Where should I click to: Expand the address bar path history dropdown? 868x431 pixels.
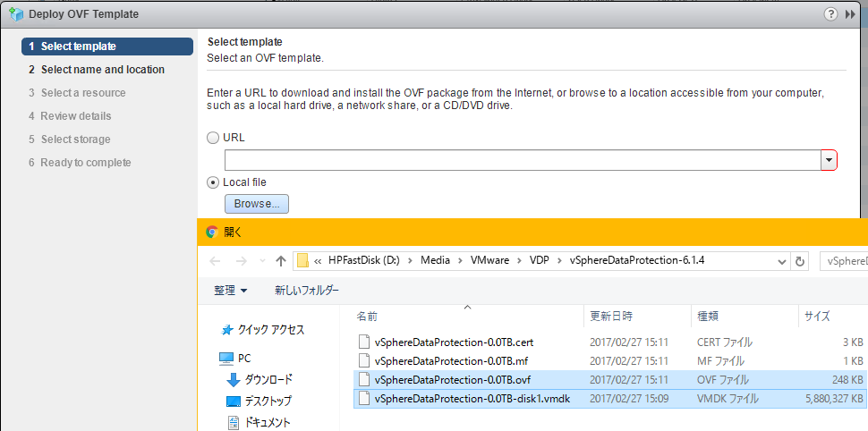tap(781, 261)
